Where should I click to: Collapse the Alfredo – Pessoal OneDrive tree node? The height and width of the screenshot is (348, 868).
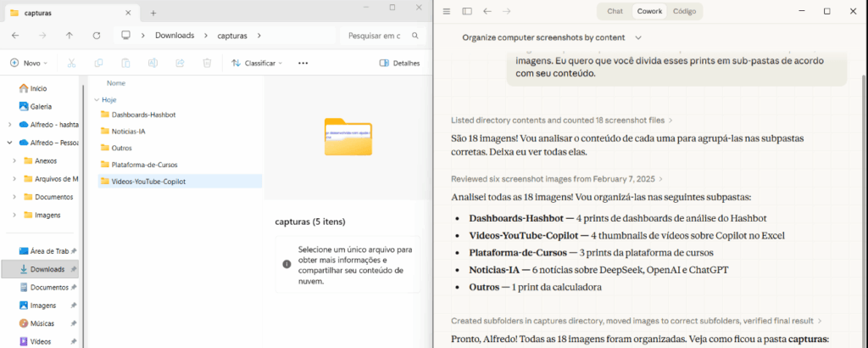coord(10,143)
